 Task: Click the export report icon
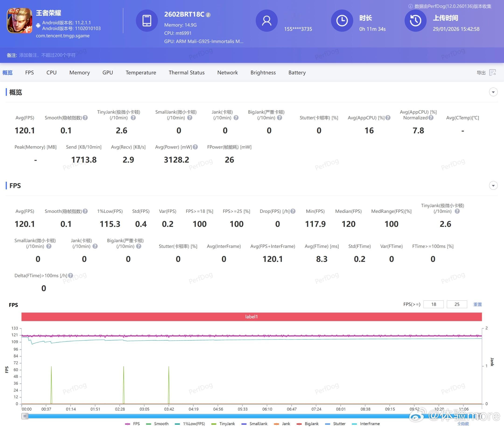click(x=492, y=73)
